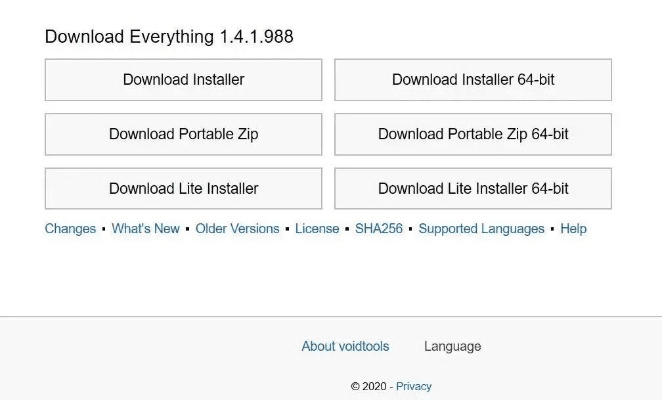Open the Privacy link
662x400 pixels.
click(414, 386)
